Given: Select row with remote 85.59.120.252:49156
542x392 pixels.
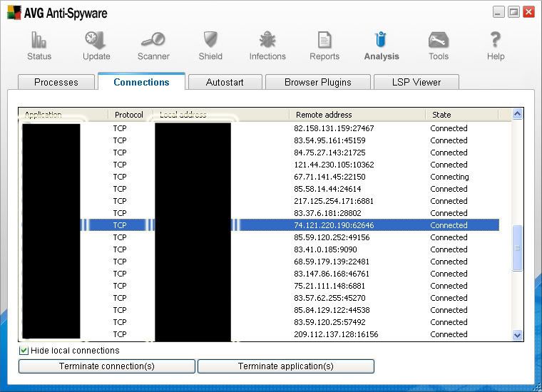Looking at the screenshot, I should [x=260, y=237].
